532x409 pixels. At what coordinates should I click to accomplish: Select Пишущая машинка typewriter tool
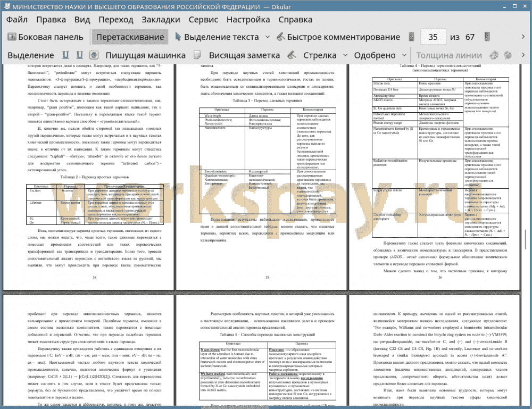[146, 55]
